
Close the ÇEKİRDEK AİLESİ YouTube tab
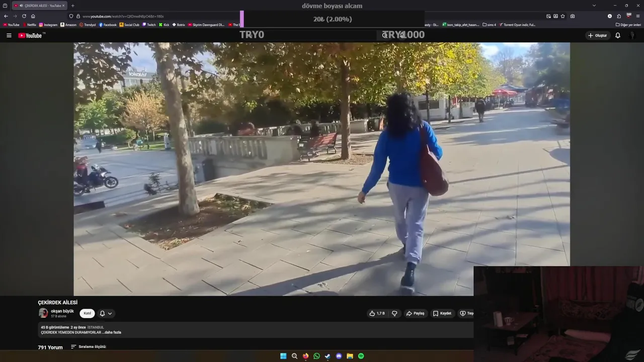click(x=63, y=6)
